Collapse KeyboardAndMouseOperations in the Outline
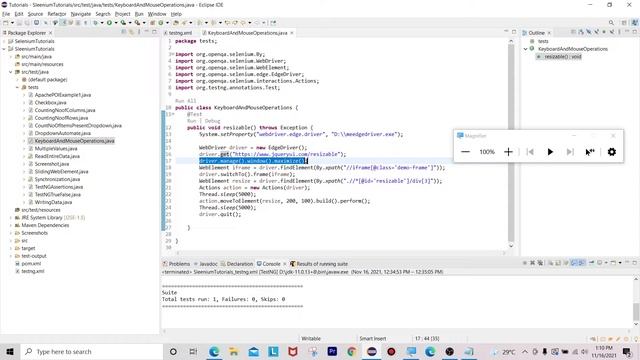This screenshot has width=640, height=360. tap(526, 49)
